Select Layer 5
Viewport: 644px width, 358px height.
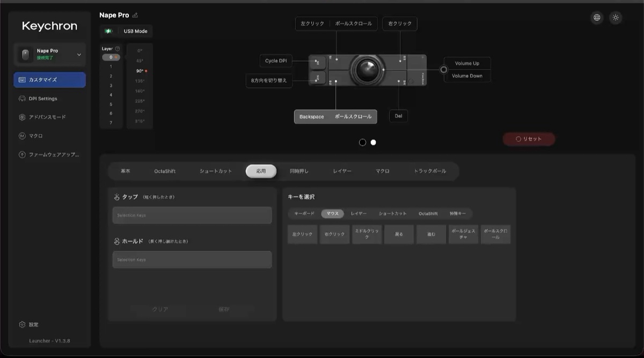click(x=111, y=104)
